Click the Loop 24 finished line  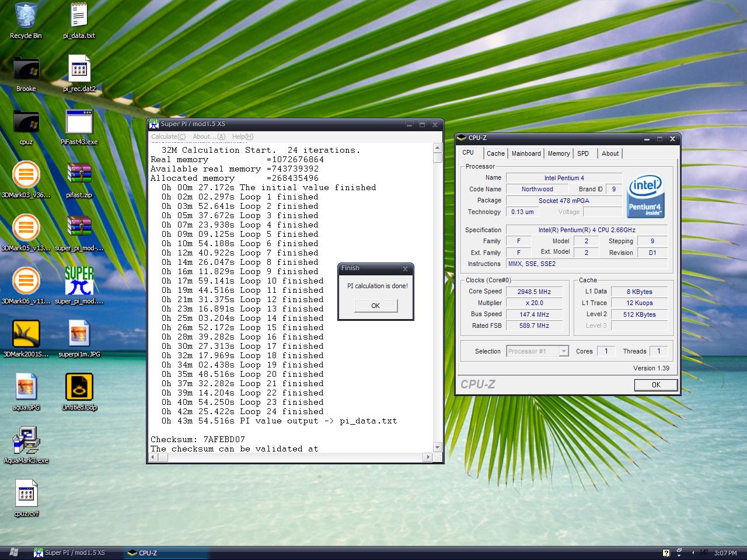pos(242,411)
